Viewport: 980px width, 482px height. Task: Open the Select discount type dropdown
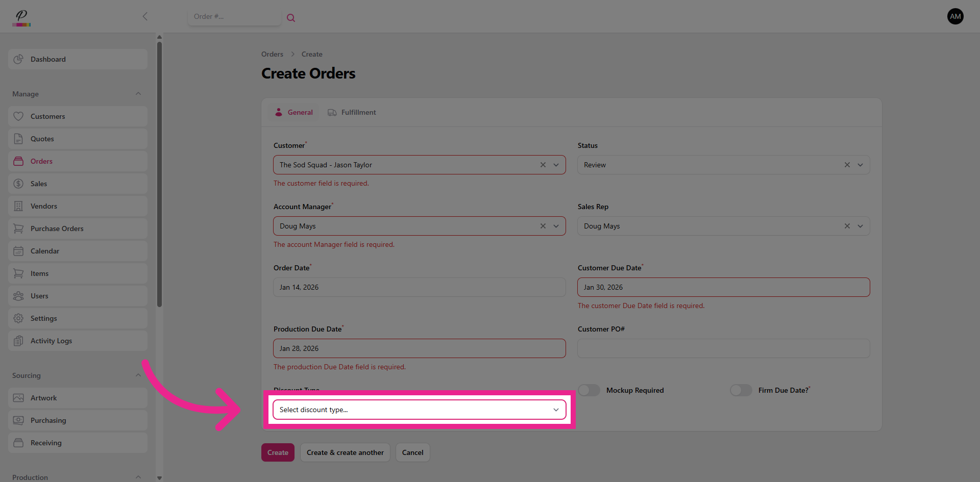point(419,410)
